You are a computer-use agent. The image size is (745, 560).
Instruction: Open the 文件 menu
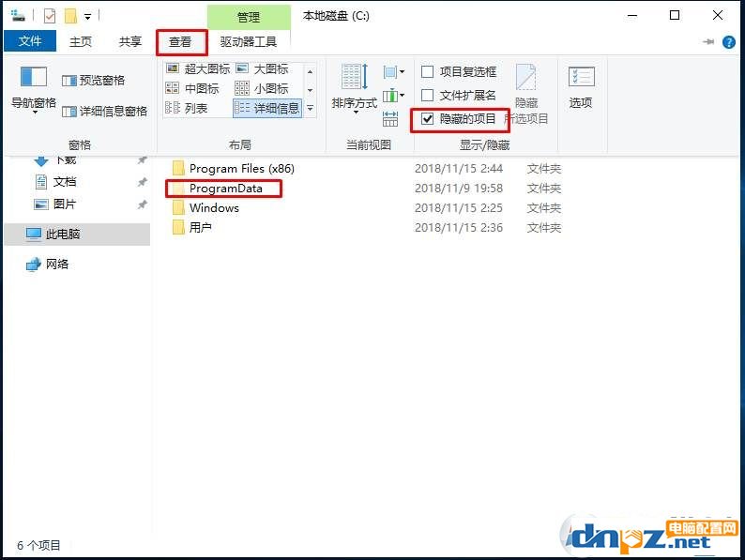tap(30, 41)
